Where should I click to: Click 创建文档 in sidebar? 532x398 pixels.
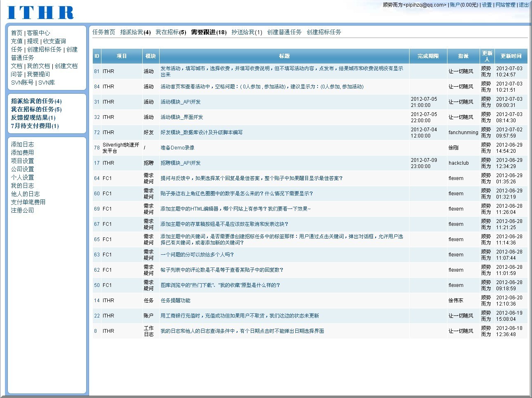pos(66,66)
